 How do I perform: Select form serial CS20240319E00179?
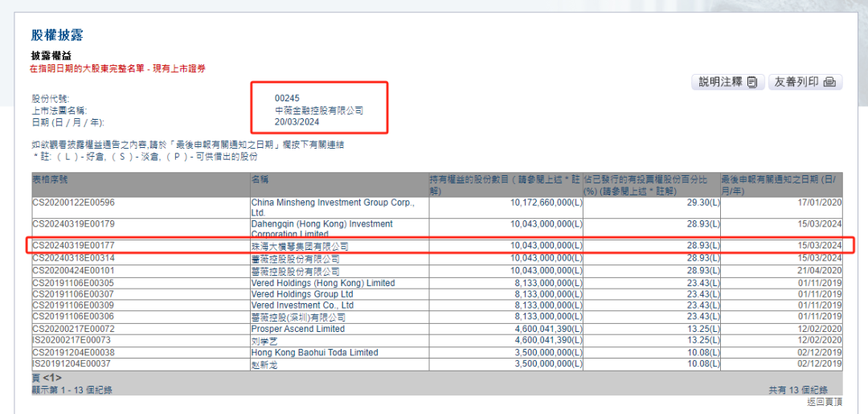coord(73,224)
